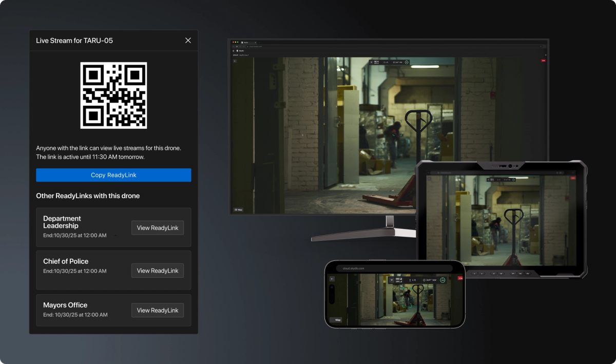View ReadyLink for Chief of Police
616x364 pixels.
pyautogui.click(x=157, y=271)
